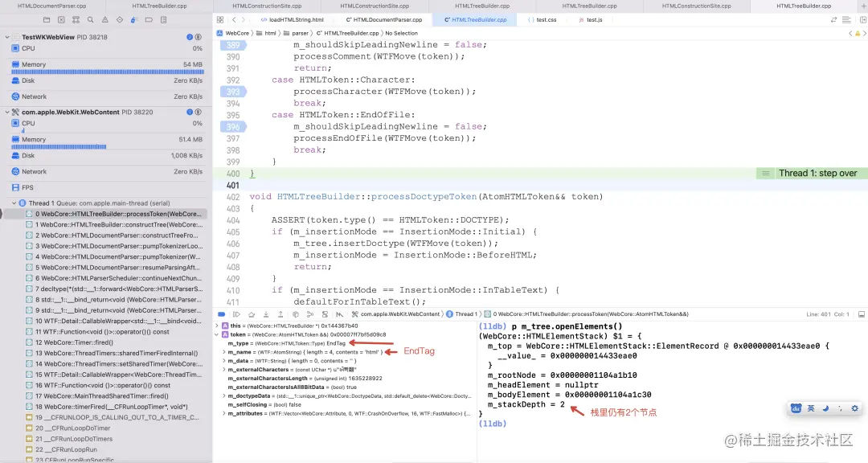Click com.apple.WebKit.WebContent in debug bar path
Image resolution: width=868 pixels, height=463 pixels.
399,314
